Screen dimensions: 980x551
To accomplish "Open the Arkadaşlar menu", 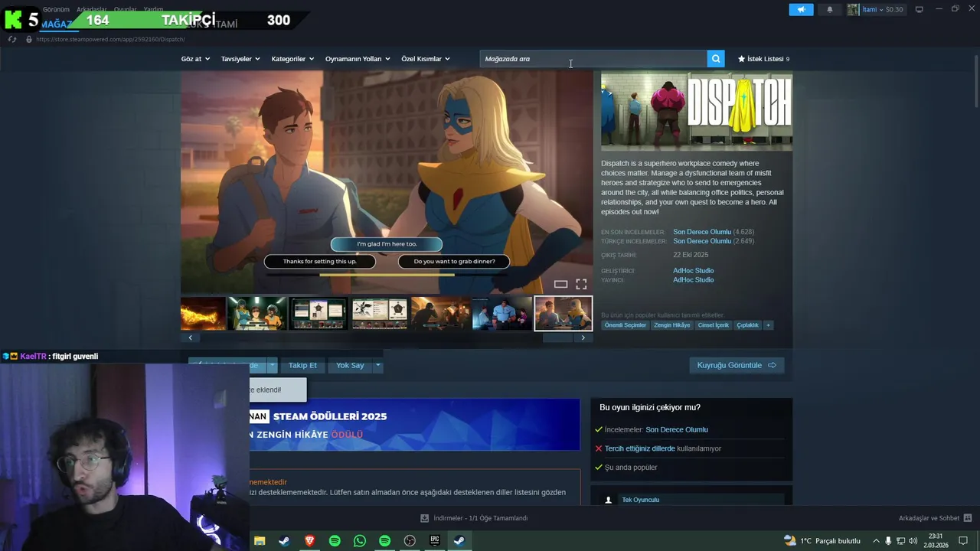I will pyautogui.click(x=91, y=9).
